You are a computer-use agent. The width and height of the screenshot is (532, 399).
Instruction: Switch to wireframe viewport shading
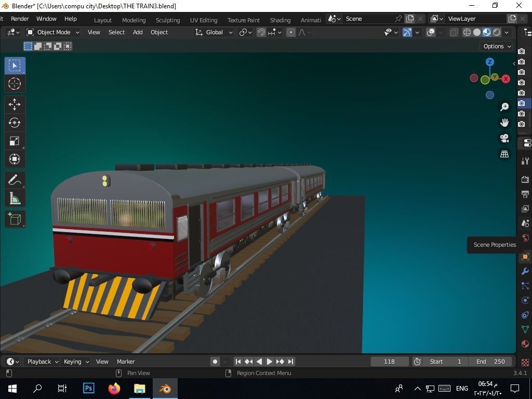[x=467, y=32]
